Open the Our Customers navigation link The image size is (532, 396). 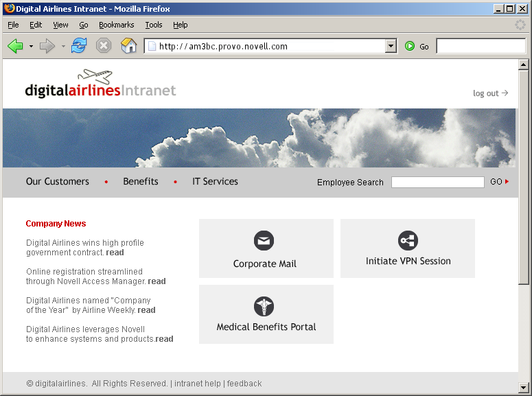click(58, 182)
